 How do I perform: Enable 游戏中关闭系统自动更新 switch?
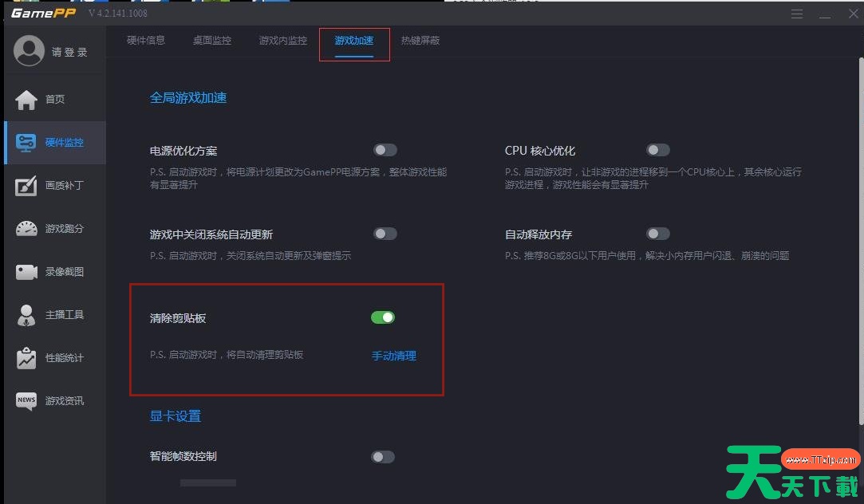[385, 234]
